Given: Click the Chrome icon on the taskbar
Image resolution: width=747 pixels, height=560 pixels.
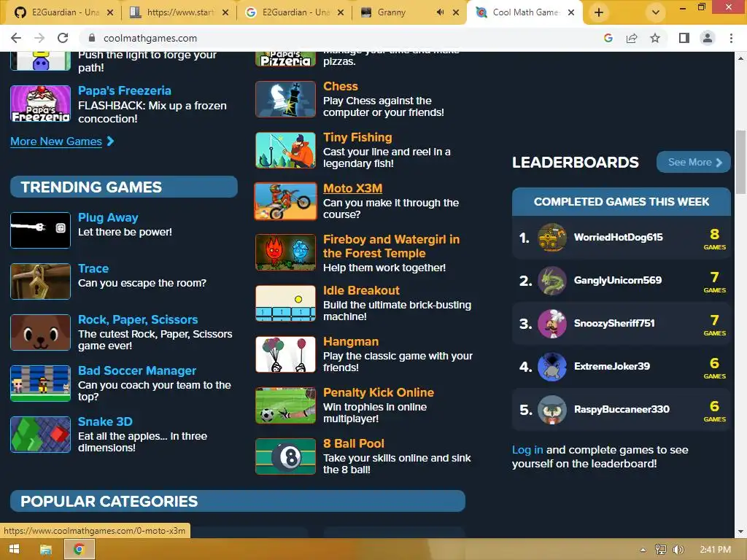Looking at the screenshot, I should point(79,550).
